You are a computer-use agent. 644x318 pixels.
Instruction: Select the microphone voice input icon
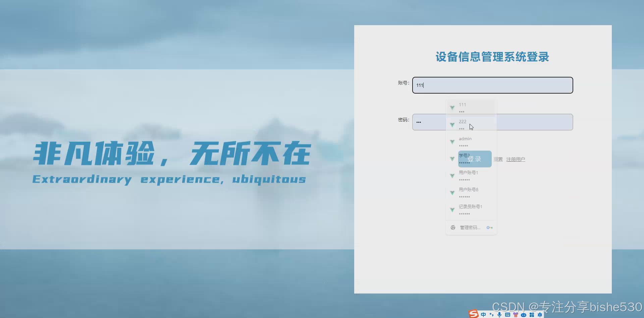click(x=499, y=315)
